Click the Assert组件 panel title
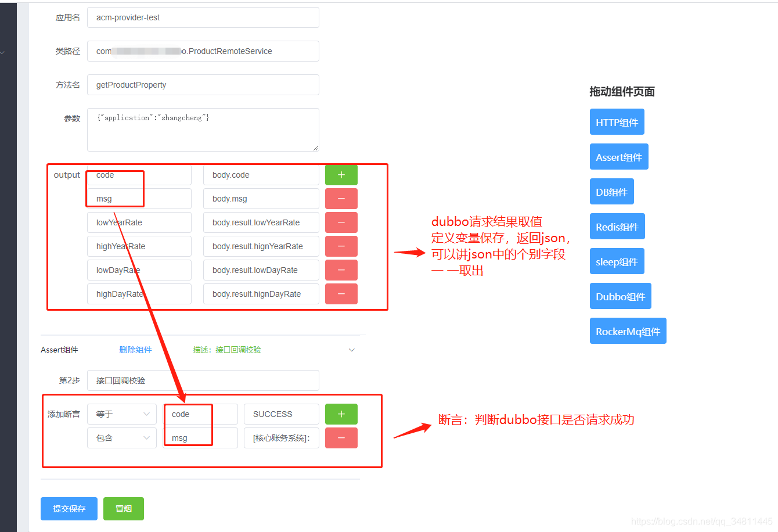The width and height of the screenshot is (778, 532). (x=59, y=350)
